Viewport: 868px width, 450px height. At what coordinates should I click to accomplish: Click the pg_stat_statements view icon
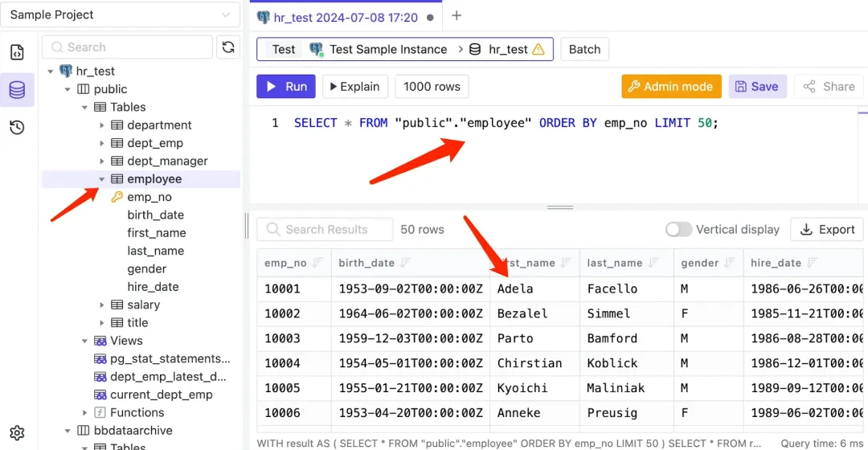tap(100, 358)
